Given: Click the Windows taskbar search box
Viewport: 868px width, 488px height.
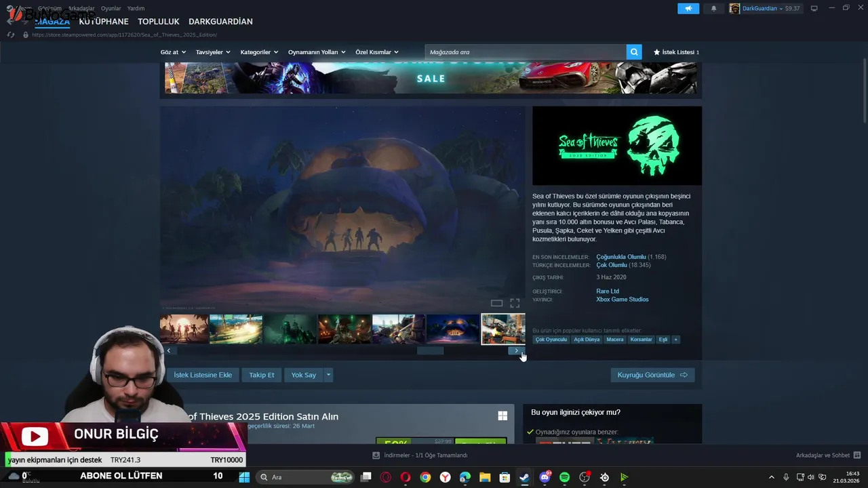Looking at the screenshot, I should [x=307, y=477].
